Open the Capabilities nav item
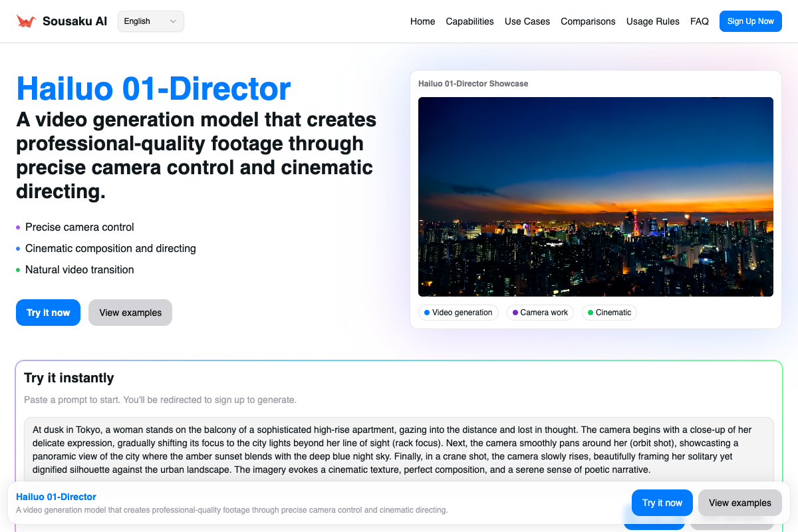The height and width of the screenshot is (532, 798). pos(469,21)
